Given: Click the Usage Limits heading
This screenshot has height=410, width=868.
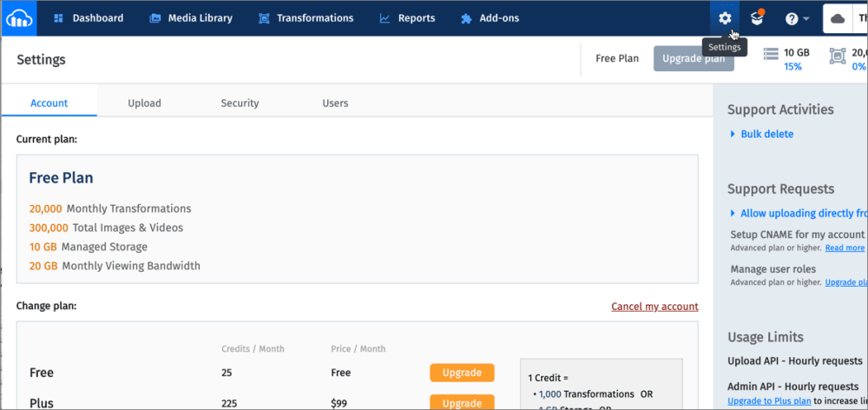Looking at the screenshot, I should pyautogui.click(x=766, y=337).
